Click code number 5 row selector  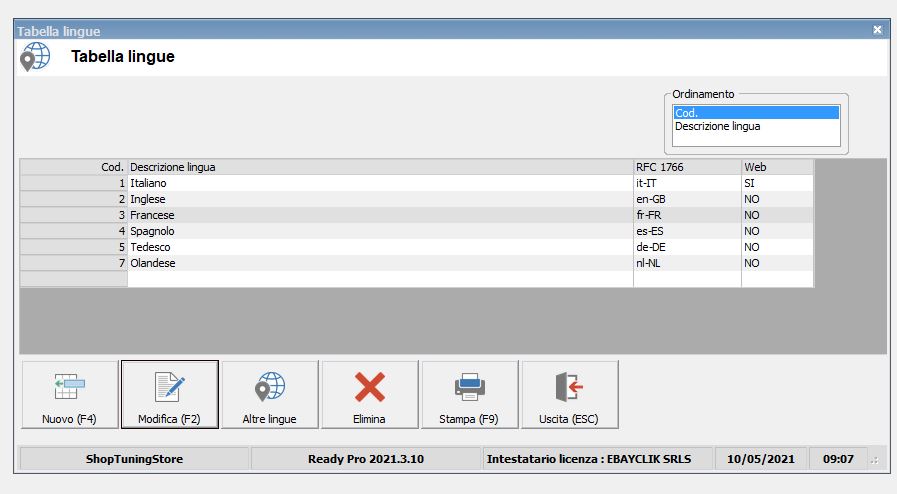pos(74,247)
